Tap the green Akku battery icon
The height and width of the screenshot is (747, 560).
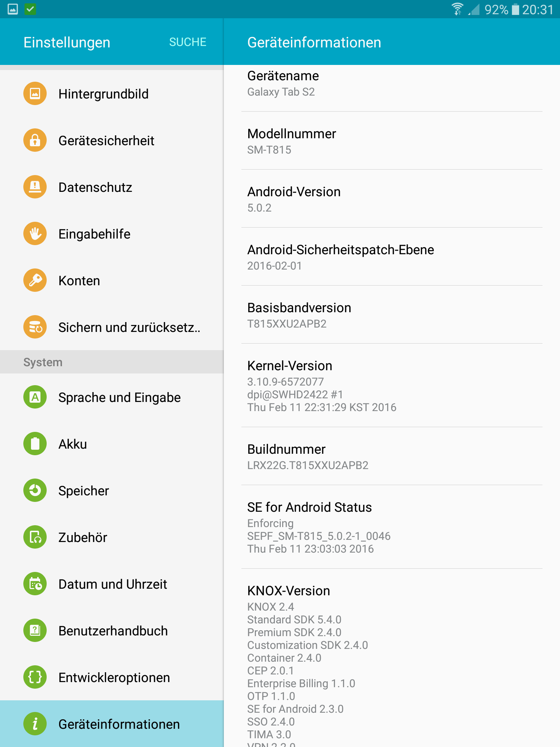click(x=35, y=444)
